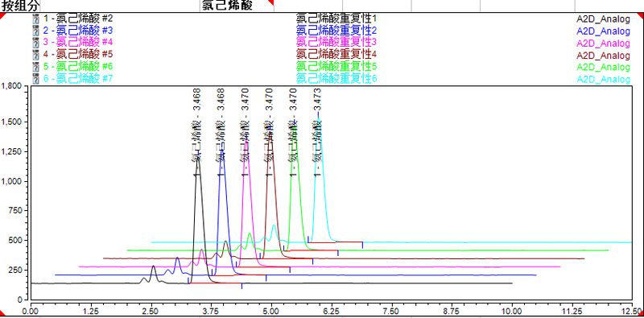Click the icon beside legend entry 氯己烯酸 #7
The height and width of the screenshot is (318, 644).
[35, 78]
